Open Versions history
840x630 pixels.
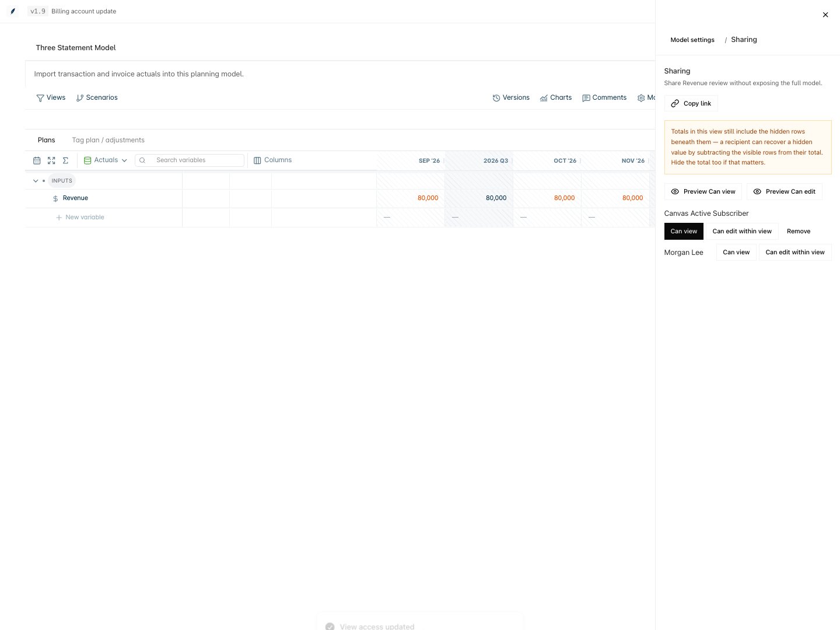pos(511,97)
